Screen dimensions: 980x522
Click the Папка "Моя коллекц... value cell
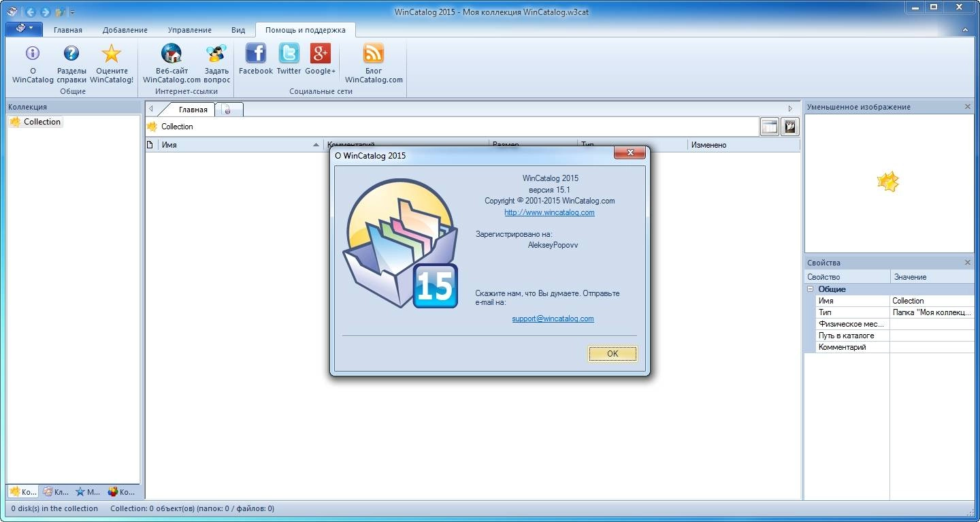[932, 312]
